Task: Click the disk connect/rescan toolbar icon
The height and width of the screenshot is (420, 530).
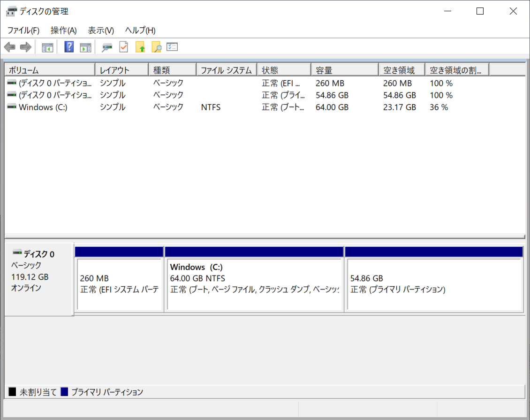Action: tap(107, 47)
